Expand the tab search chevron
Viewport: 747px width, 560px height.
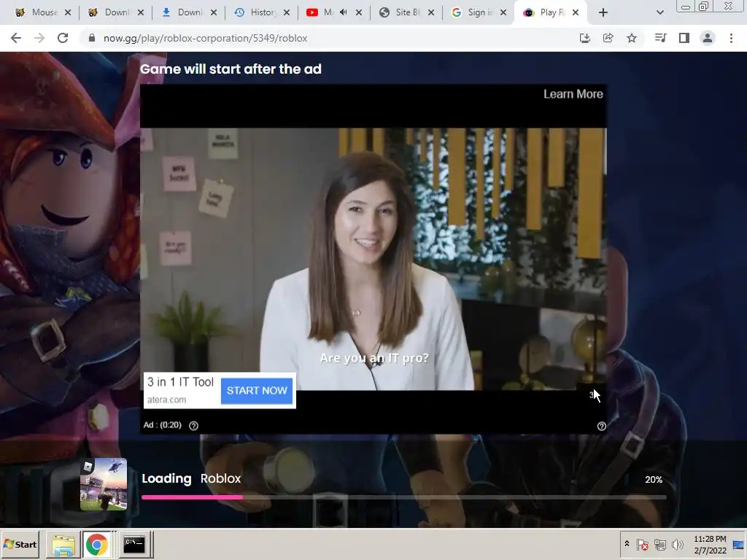pos(659,12)
